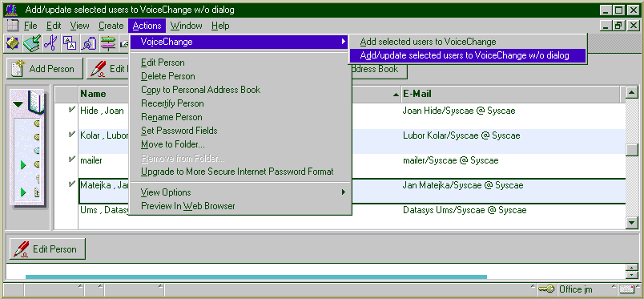Toggle selection checkmark for Kolar, Lubor
644x299 pixels.
(x=72, y=134)
